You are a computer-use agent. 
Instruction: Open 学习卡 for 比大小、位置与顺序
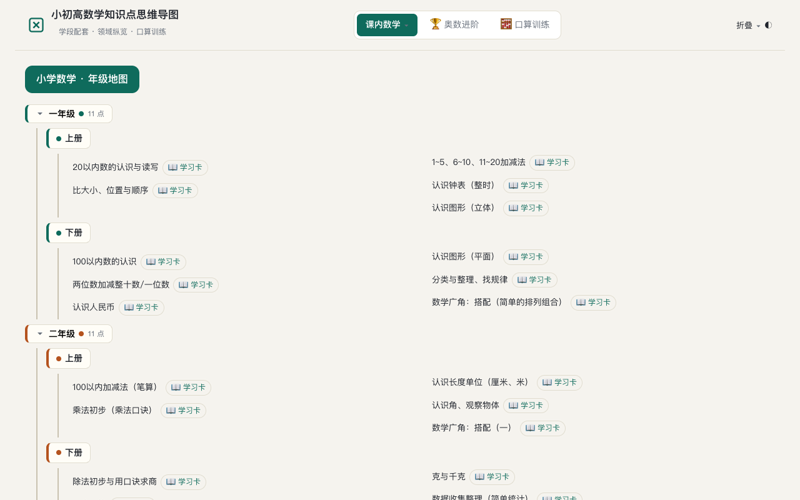175,190
